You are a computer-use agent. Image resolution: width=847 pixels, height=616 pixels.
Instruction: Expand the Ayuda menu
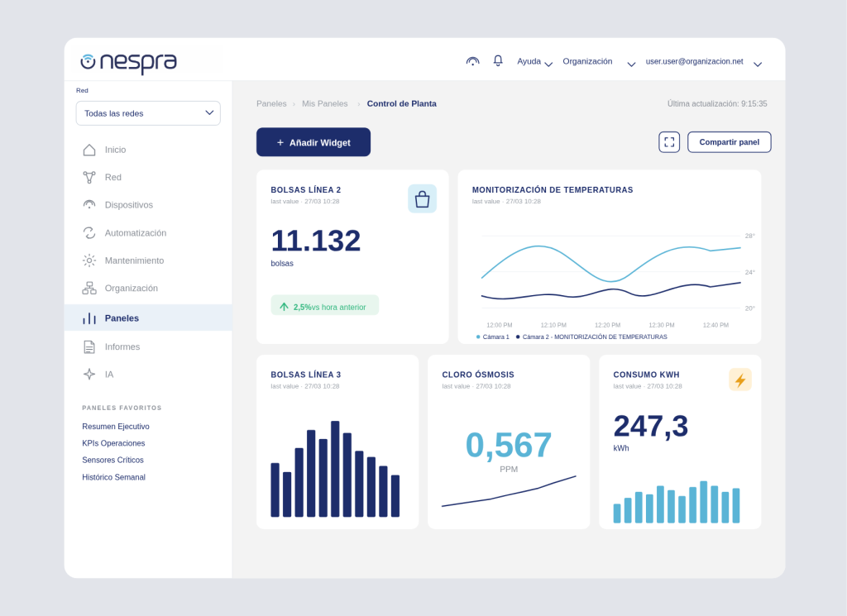pos(534,62)
